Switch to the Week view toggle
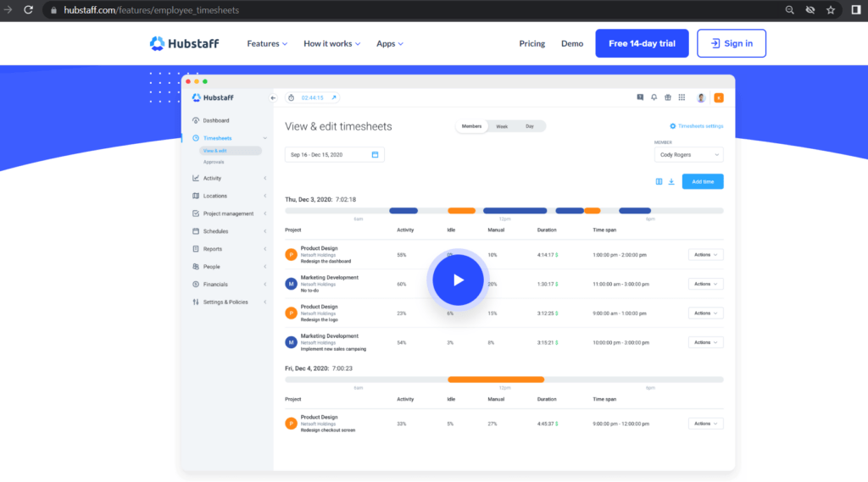Viewport: 868px width, 482px height. (x=502, y=126)
